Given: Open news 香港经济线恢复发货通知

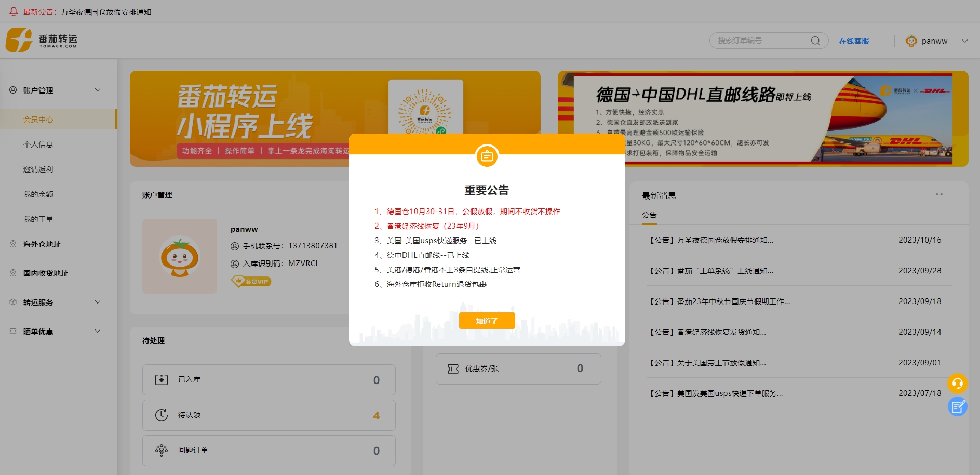Looking at the screenshot, I should coord(799,332).
